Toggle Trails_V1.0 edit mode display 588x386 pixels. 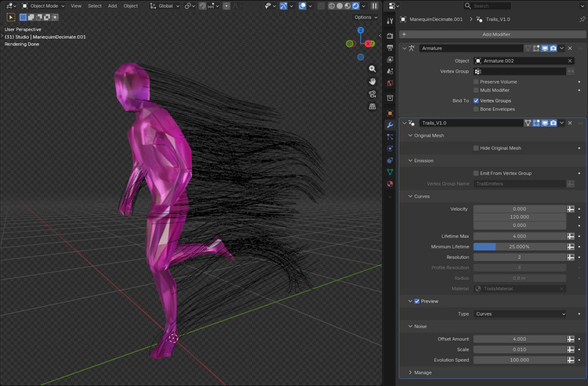click(537, 123)
